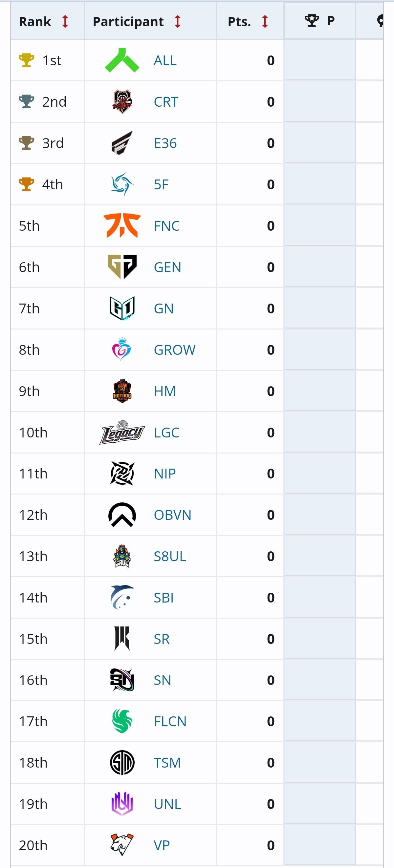Click the gold 1st place trophy
This screenshot has width=394, height=868.
[26, 60]
